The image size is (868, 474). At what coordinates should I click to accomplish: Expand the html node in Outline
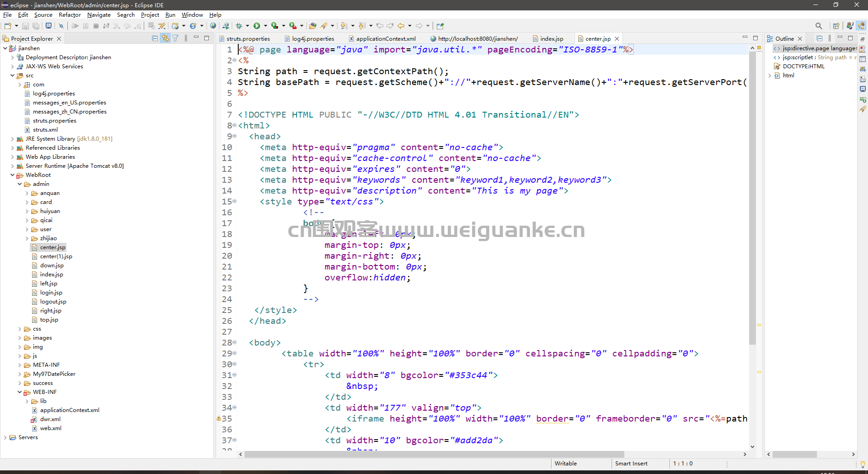pyautogui.click(x=769, y=76)
